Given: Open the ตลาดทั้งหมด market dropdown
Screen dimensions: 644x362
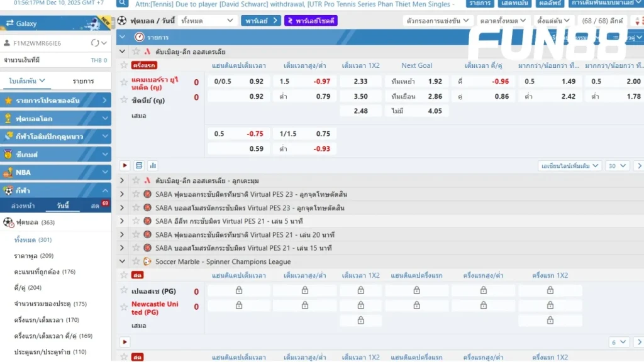Looking at the screenshot, I should pos(499,21).
